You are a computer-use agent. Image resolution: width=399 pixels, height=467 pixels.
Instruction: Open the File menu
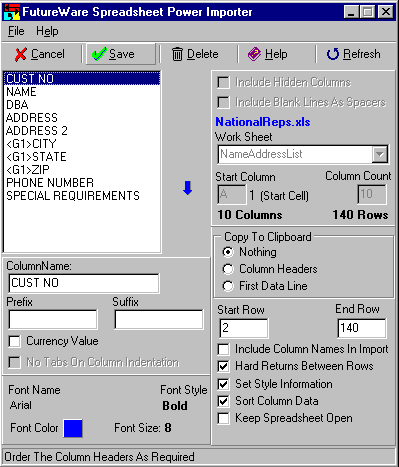click(x=16, y=31)
